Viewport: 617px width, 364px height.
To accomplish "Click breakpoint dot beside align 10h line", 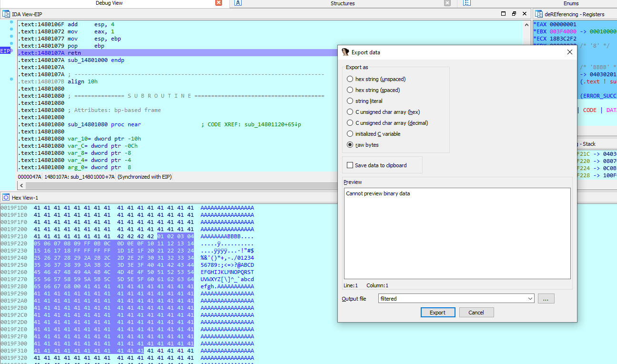I will point(11,80).
